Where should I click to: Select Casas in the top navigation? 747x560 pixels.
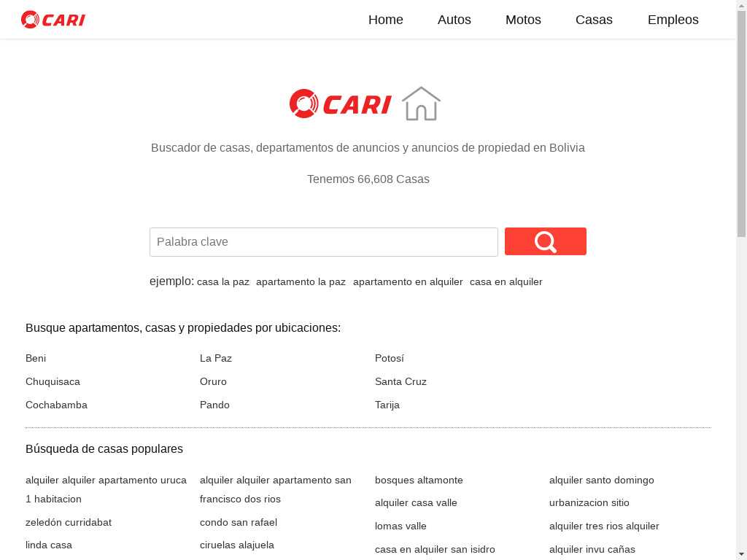(x=594, y=20)
